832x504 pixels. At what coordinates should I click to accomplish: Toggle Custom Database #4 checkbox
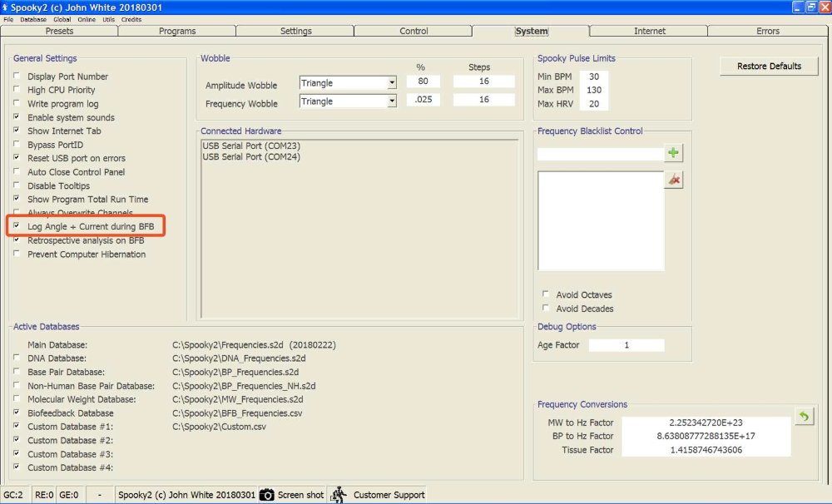[17, 467]
